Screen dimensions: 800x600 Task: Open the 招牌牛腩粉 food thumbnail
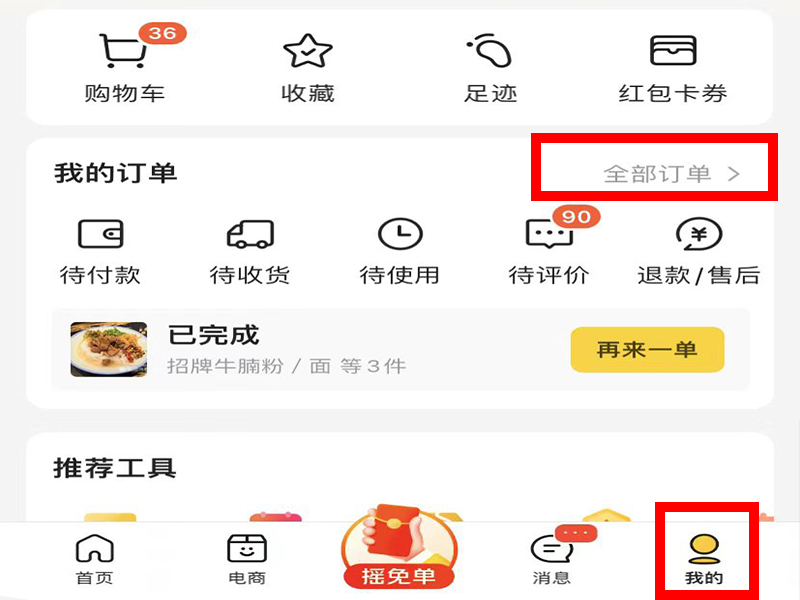click(109, 349)
